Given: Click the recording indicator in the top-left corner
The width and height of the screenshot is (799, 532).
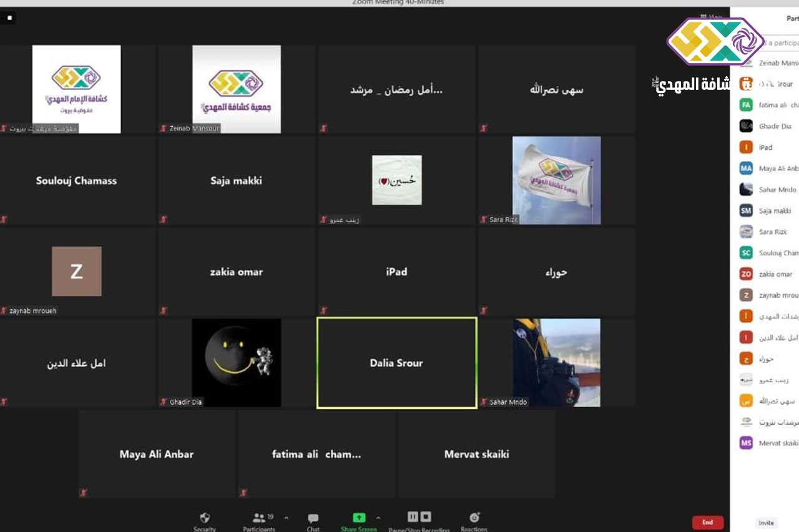Looking at the screenshot, I should click(x=9, y=18).
